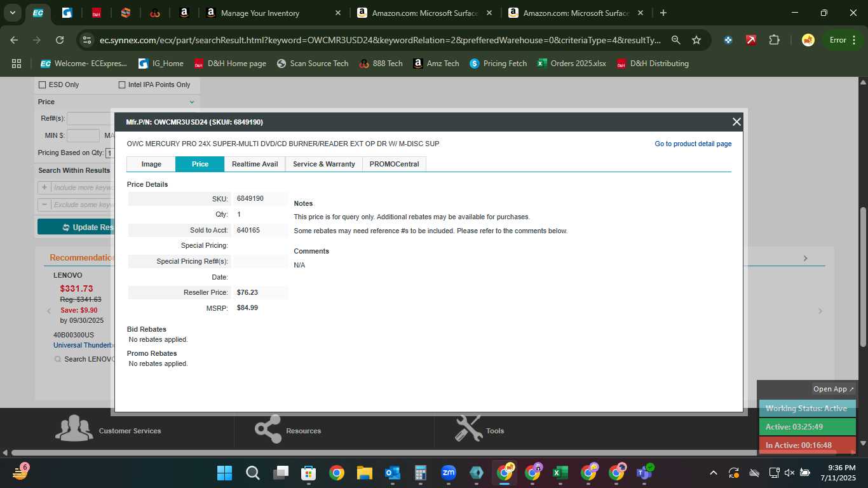Image resolution: width=868 pixels, height=488 pixels.
Task: Go back with the browser back arrow
Action: (x=14, y=40)
